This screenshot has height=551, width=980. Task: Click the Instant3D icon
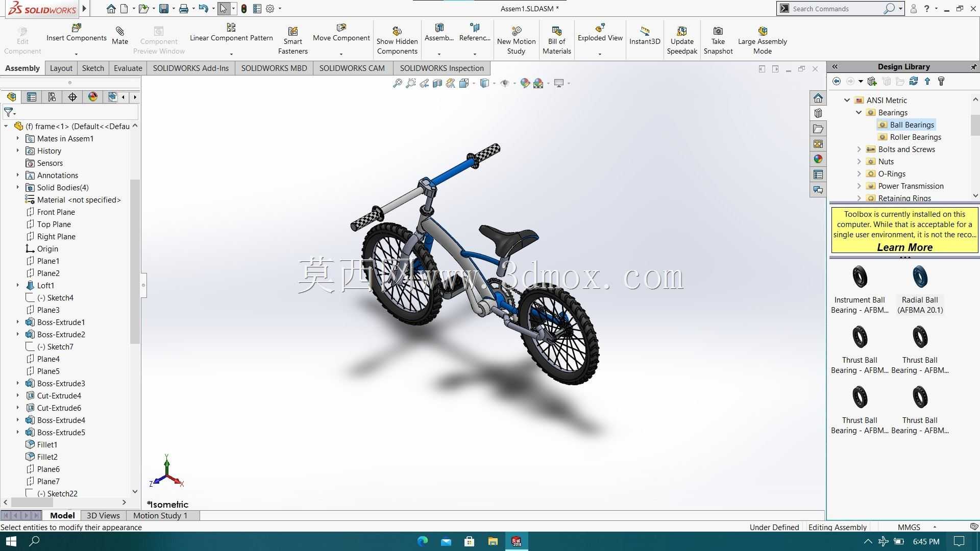645,31
